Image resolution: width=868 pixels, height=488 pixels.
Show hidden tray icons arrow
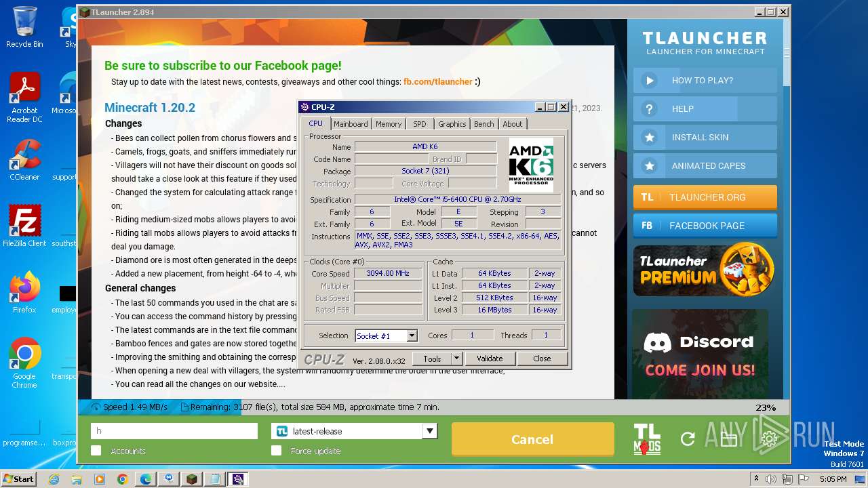(757, 479)
